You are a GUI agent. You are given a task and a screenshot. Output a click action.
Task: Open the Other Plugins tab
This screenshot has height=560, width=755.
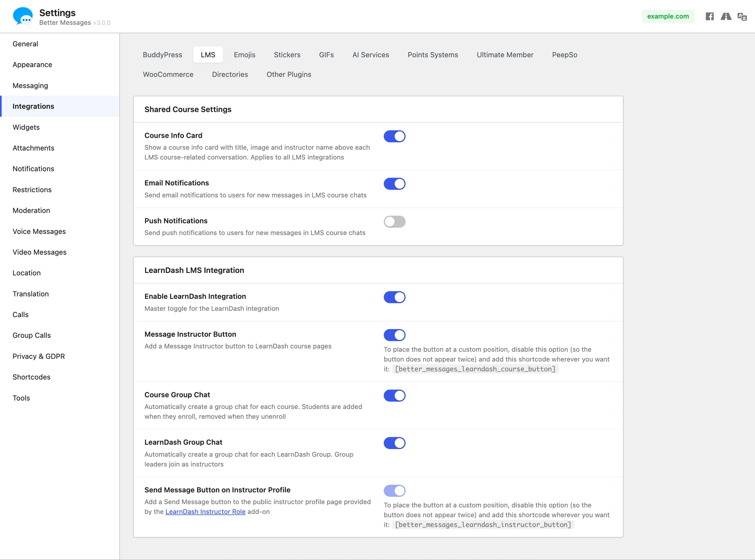289,74
